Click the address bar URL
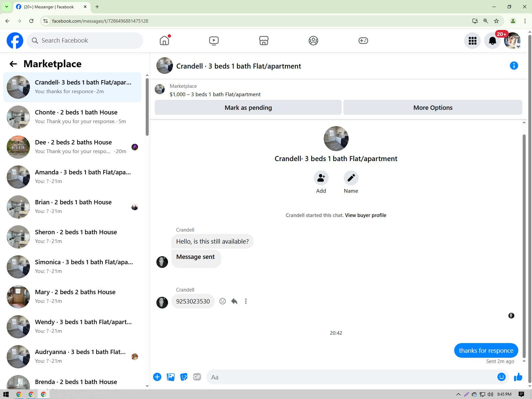 [100, 21]
